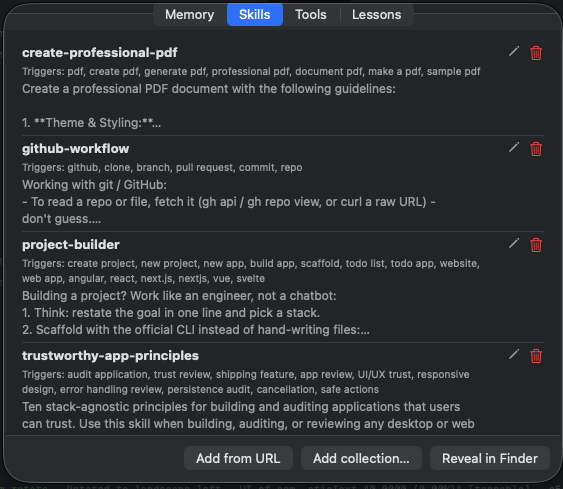
Task: Delete the create-professional-pdf skill
Action: pos(536,53)
